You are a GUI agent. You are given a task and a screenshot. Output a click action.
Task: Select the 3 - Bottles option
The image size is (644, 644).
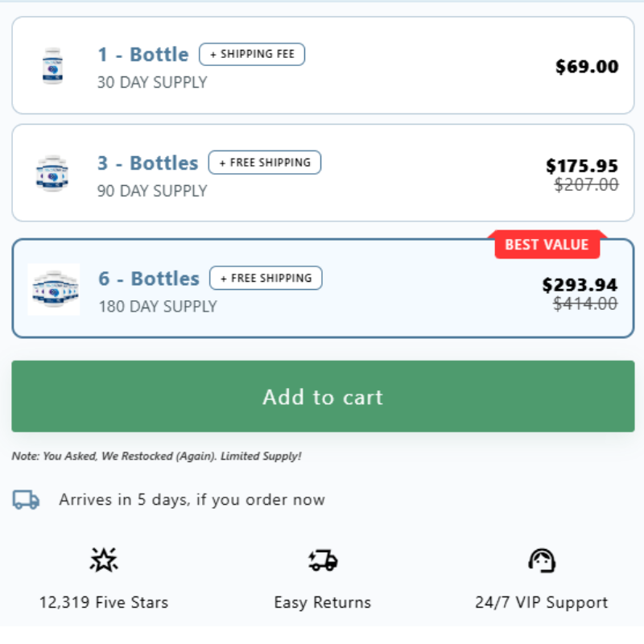323,173
